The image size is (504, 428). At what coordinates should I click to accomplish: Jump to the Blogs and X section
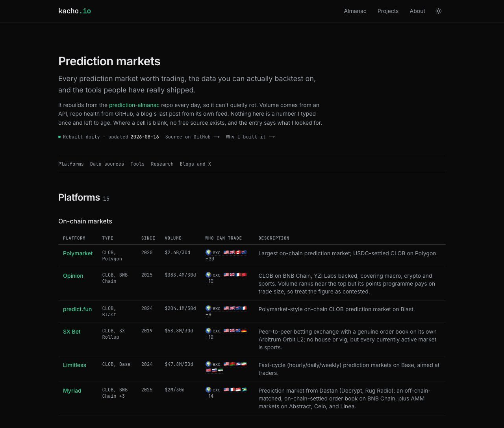195,164
